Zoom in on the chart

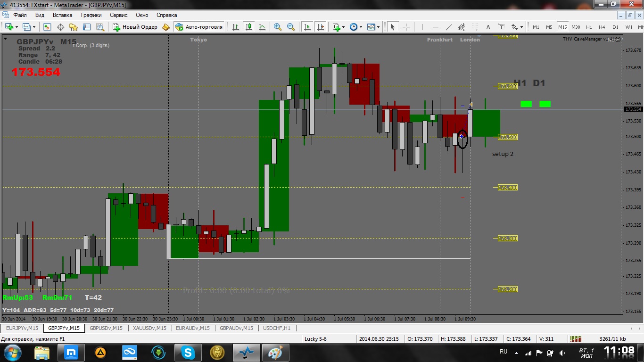pyautogui.click(x=278, y=27)
